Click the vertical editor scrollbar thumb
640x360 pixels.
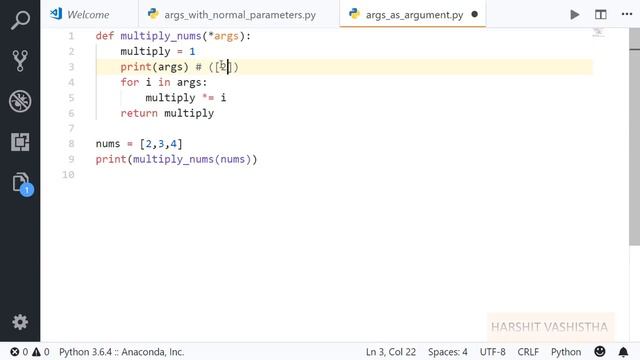click(634, 137)
